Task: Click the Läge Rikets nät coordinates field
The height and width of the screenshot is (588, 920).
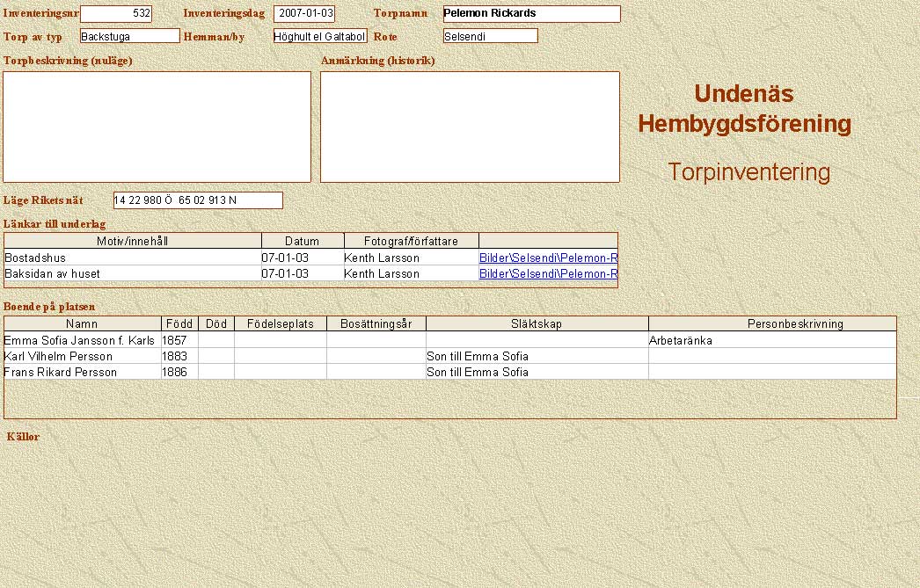Action: point(198,200)
